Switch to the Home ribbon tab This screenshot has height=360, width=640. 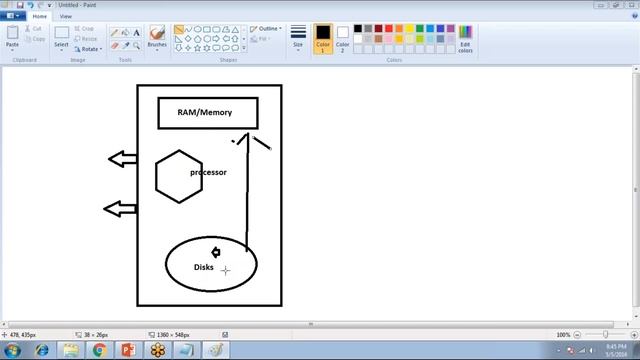pyautogui.click(x=40, y=16)
